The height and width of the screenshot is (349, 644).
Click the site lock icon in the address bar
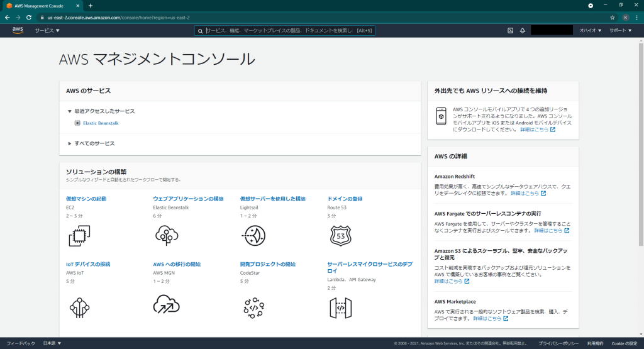click(x=42, y=18)
